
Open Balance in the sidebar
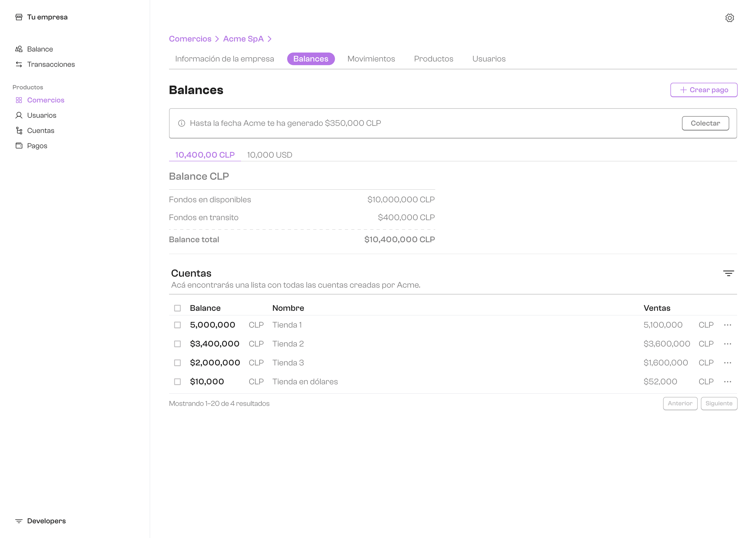tap(40, 49)
